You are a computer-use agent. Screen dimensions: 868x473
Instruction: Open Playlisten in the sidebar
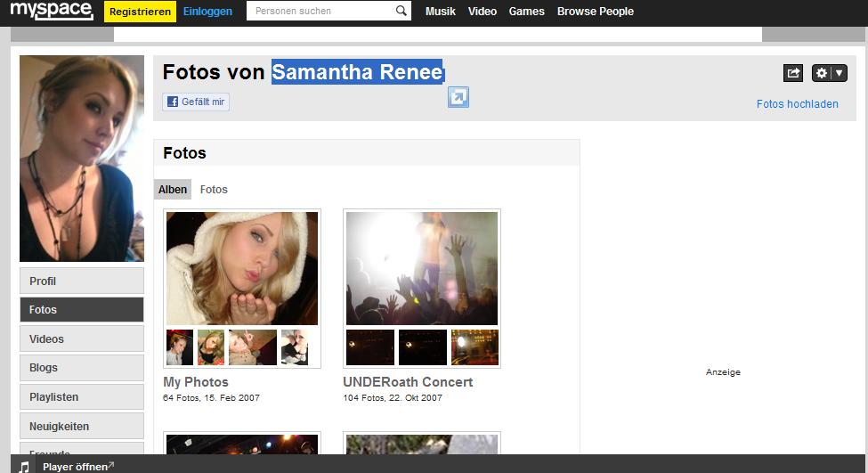point(82,397)
